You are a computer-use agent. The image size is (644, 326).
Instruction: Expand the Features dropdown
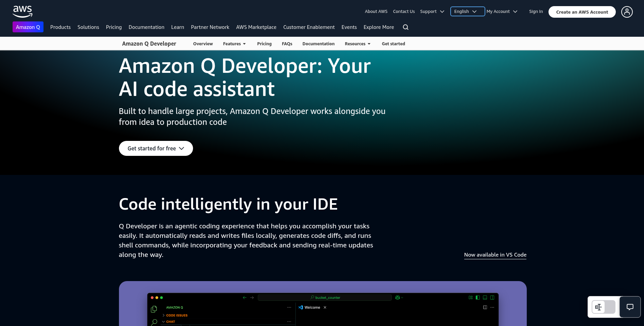(x=234, y=44)
